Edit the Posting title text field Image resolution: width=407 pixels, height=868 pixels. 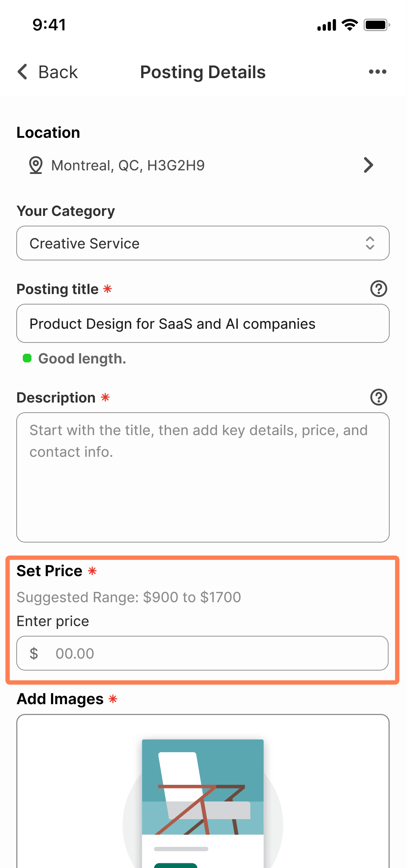(x=203, y=323)
